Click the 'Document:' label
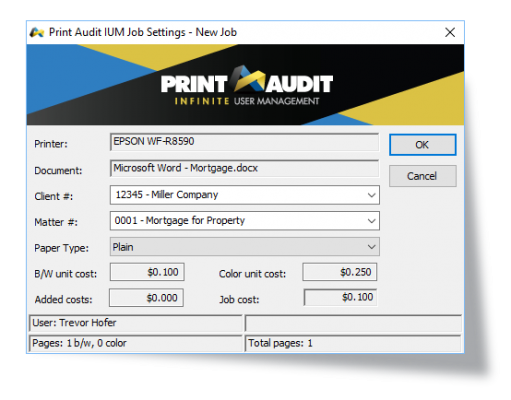The image size is (511, 400). click(58, 171)
